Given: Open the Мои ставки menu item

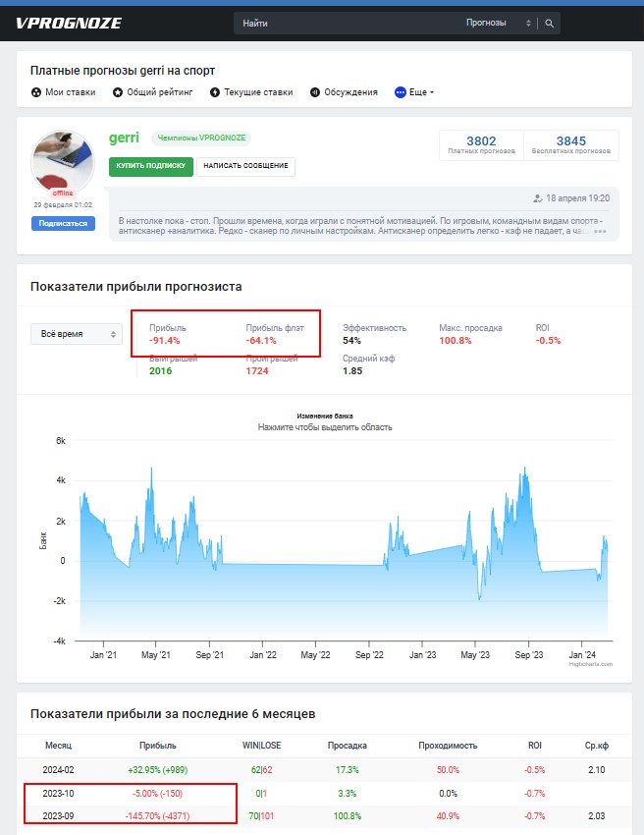Looking at the screenshot, I should click(70, 92).
